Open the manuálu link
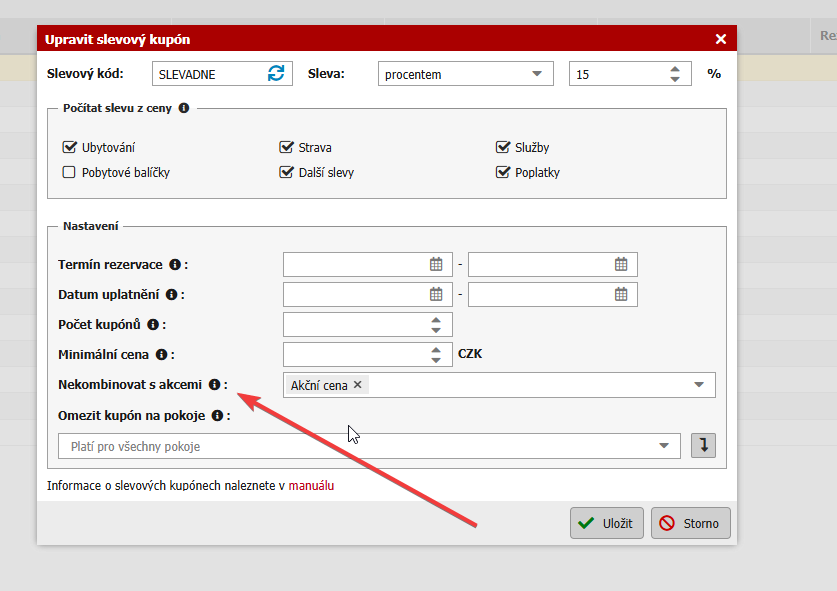 pos(311,486)
